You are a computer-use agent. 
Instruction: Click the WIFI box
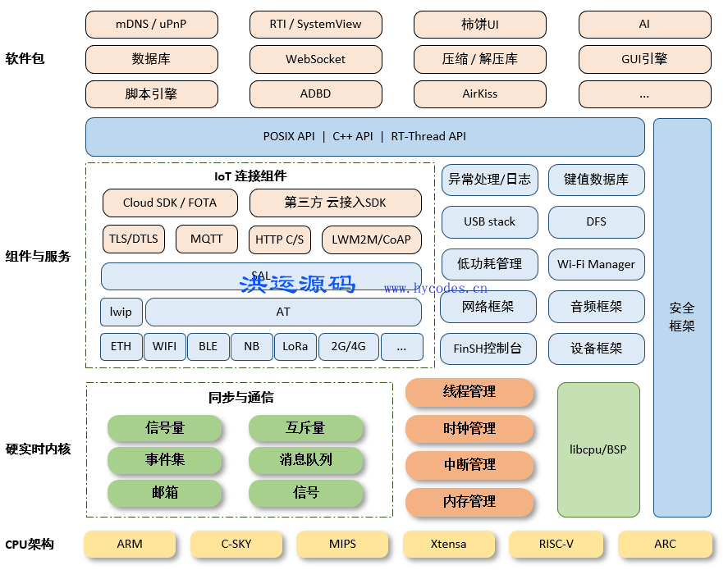(x=165, y=347)
